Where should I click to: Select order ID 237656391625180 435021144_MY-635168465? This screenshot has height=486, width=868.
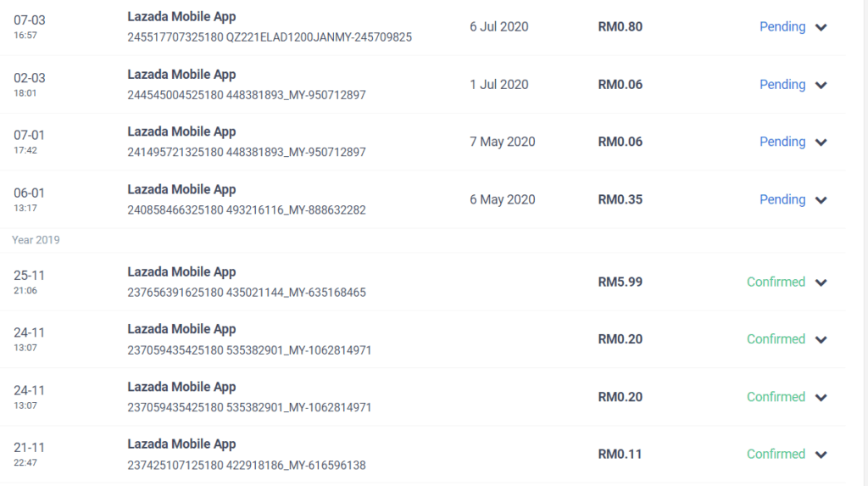(247, 292)
